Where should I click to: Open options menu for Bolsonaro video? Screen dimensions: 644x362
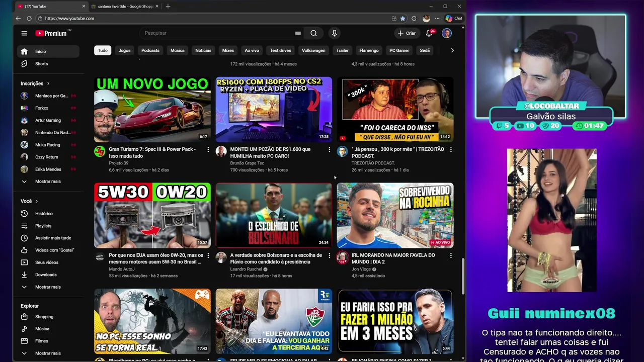coord(329,255)
